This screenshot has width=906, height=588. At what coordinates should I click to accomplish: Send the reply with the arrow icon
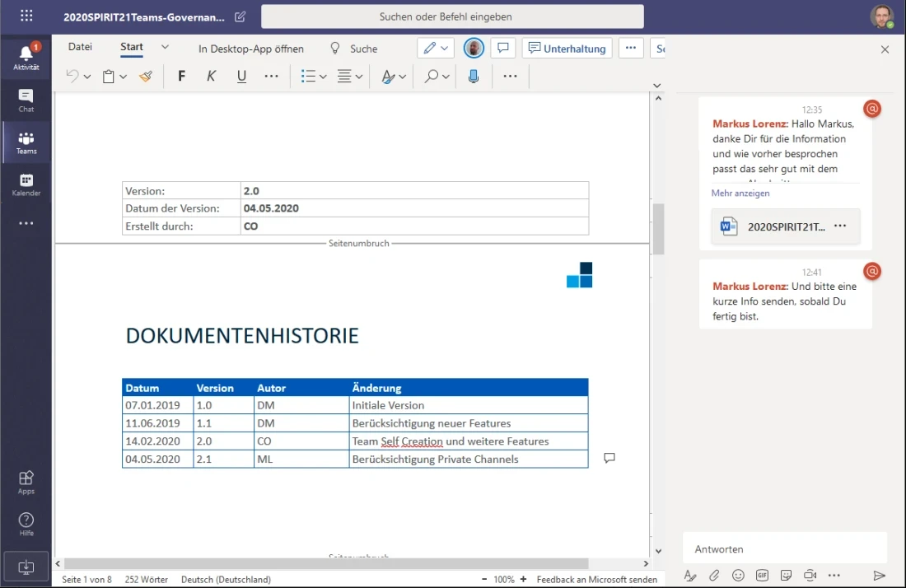tap(879, 575)
